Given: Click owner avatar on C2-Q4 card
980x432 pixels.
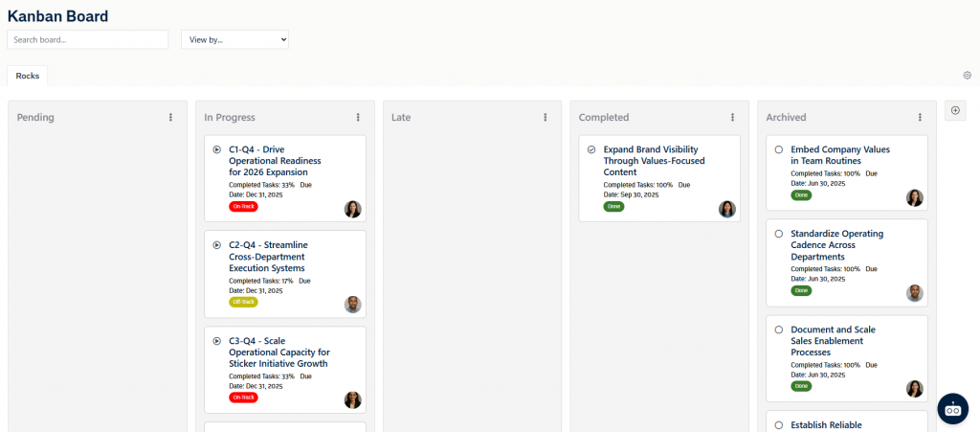Looking at the screenshot, I should coord(352,305).
